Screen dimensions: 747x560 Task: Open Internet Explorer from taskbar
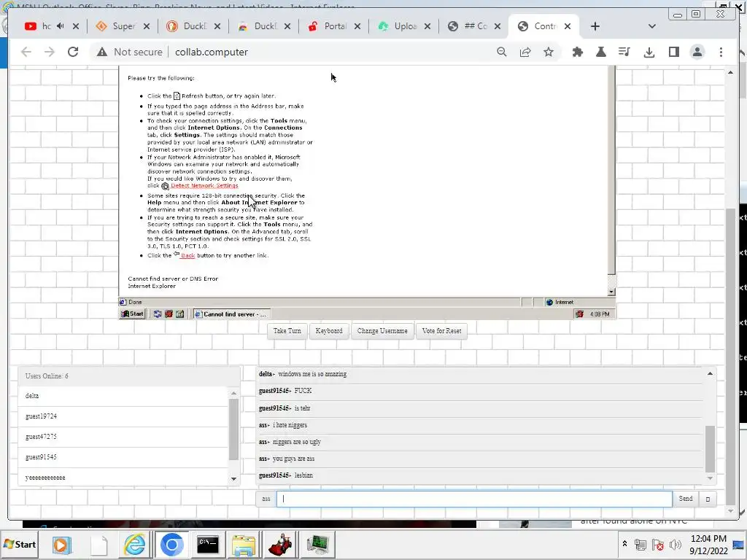coord(135,544)
